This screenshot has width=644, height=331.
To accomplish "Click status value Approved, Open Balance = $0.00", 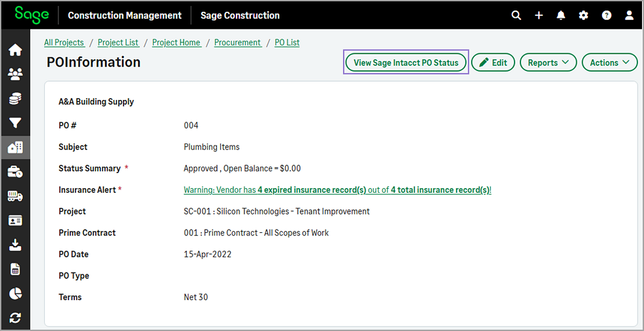I will pos(242,168).
